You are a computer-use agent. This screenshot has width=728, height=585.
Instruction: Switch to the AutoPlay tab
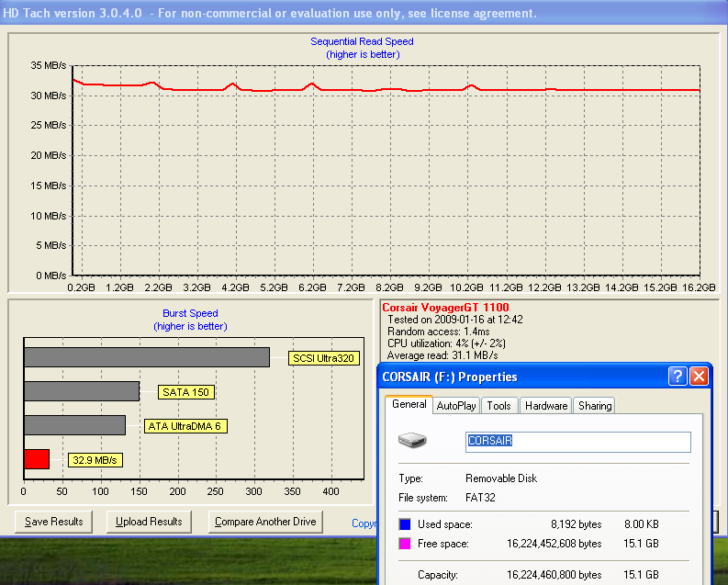point(456,406)
